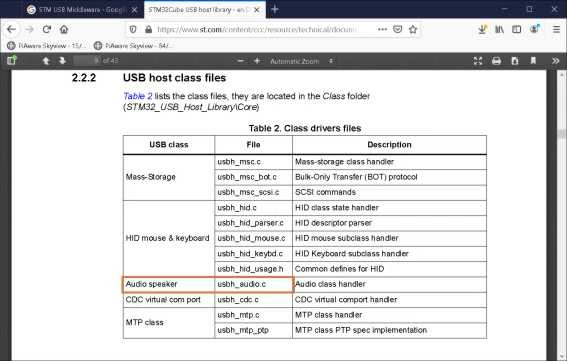
Task: Click the browser forward arrow
Action: click(29, 29)
